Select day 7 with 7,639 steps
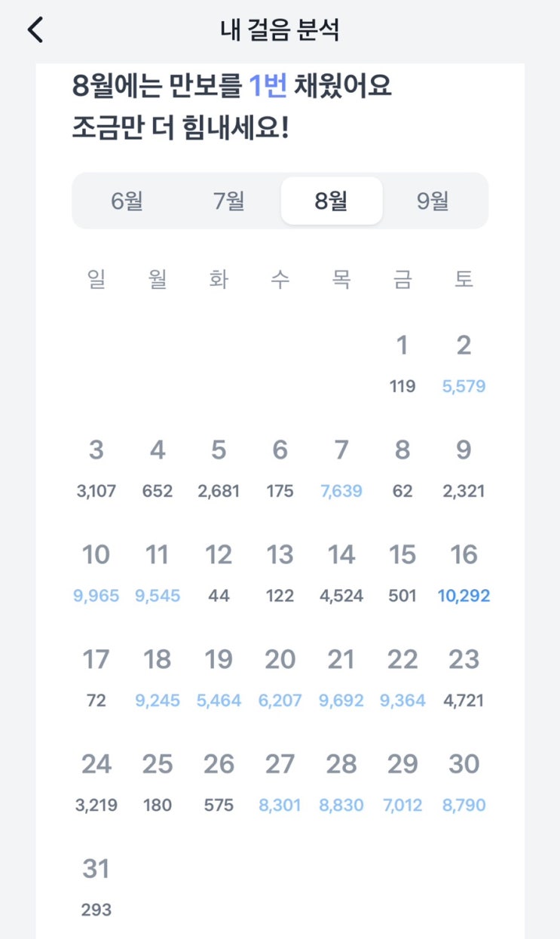This screenshot has height=939, width=560. 341,469
